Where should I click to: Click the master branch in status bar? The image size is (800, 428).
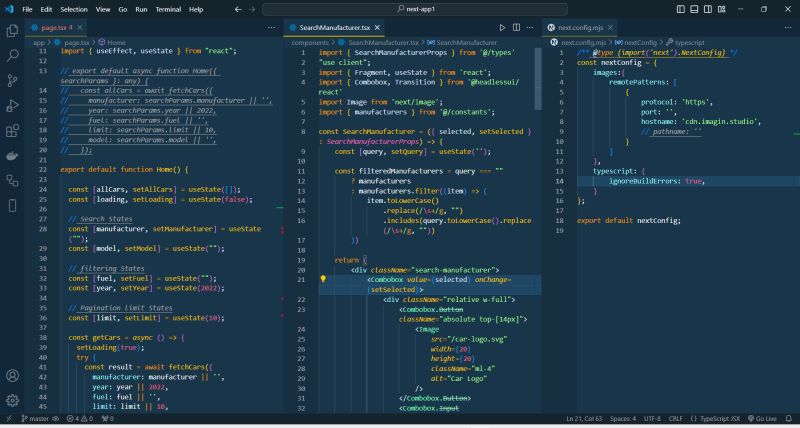[35, 419]
